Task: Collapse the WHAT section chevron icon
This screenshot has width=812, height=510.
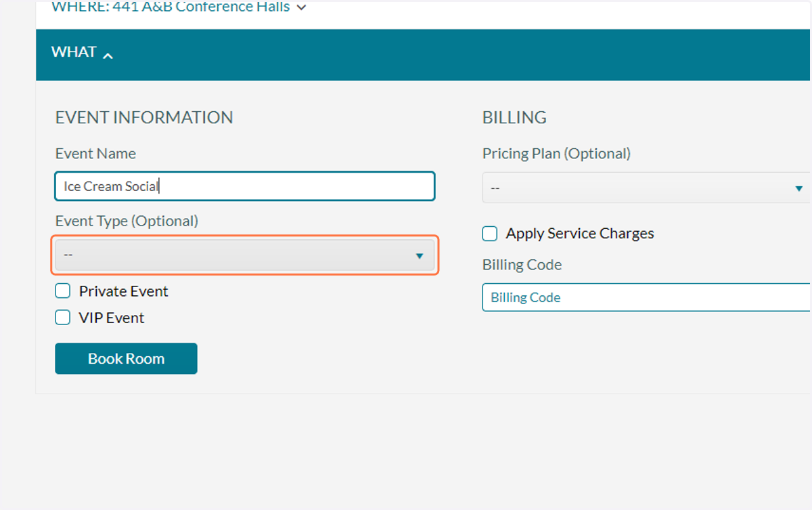Action: 108,56
